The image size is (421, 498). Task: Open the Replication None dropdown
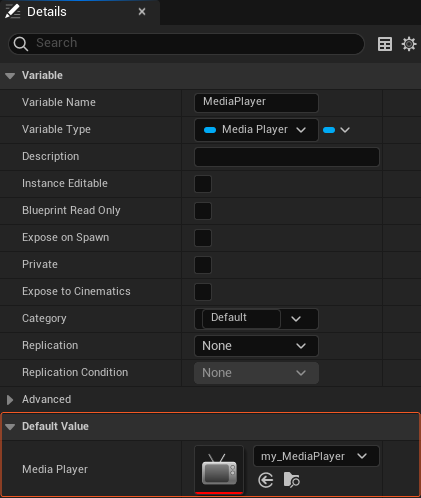click(x=256, y=346)
